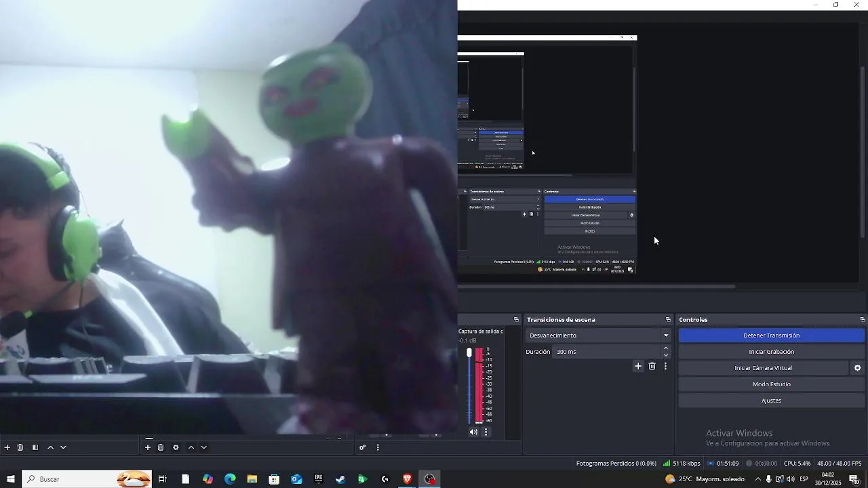Open the Desvanecimiento transition dropdown
The width and height of the screenshot is (868, 488).
coord(599,335)
